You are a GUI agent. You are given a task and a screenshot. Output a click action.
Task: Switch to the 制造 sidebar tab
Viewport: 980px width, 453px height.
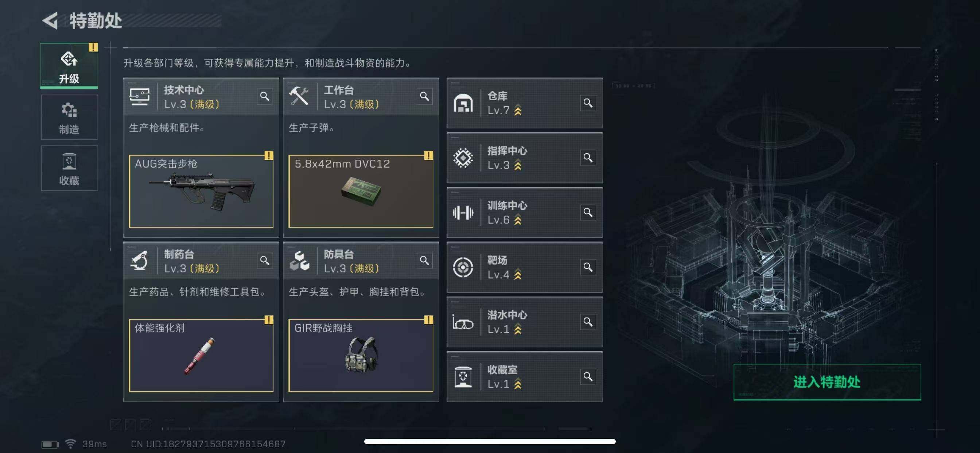[x=69, y=117]
